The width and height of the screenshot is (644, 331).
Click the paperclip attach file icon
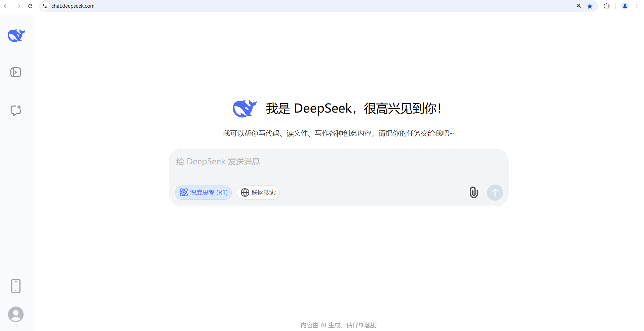(x=473, y=193)
